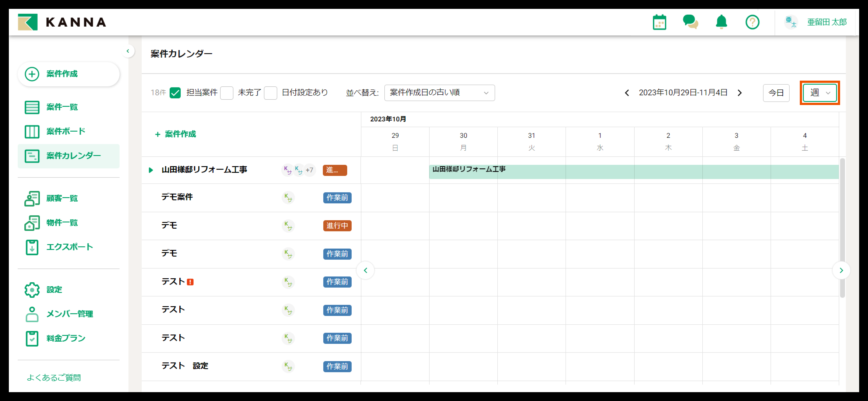Expand the 山田様邸リフォーム工事 row

pos(151,170)
